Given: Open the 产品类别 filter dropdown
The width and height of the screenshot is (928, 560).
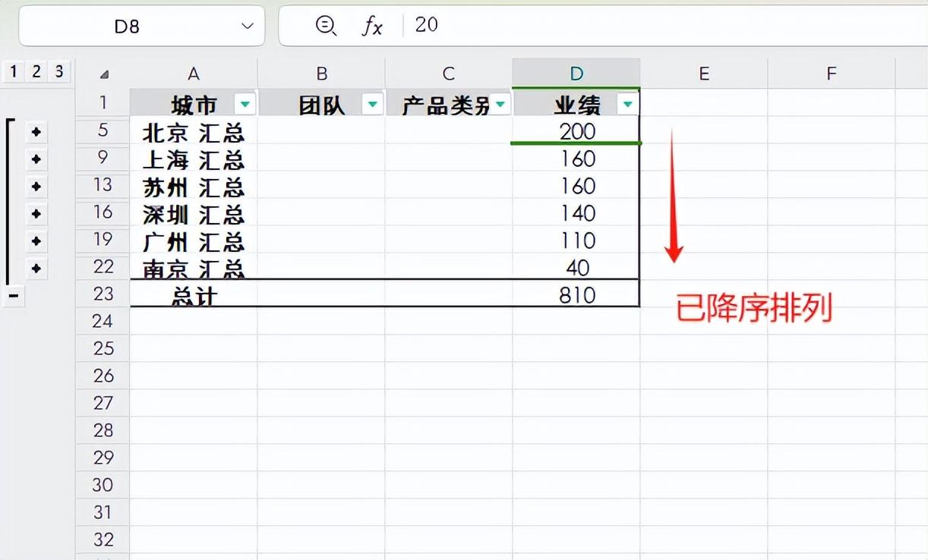Looking at the screenshot, I should pyautogui.click(x=500, y=104).
